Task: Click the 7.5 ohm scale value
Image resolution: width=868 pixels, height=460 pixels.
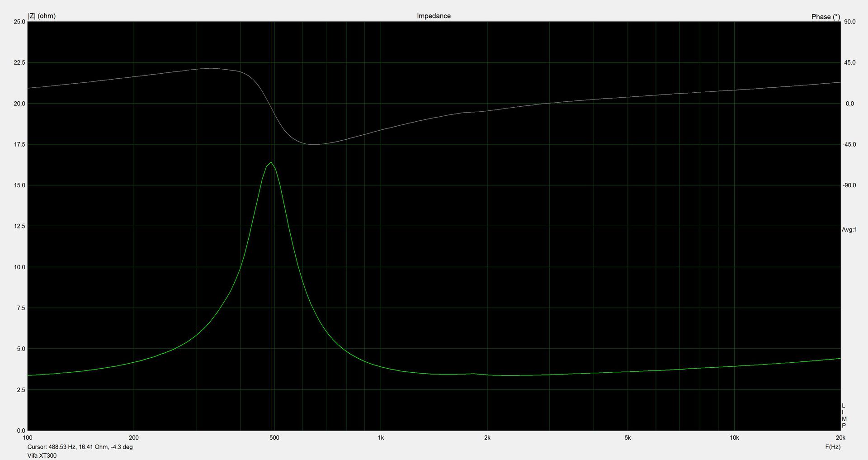Action: [x=21, y=308]
